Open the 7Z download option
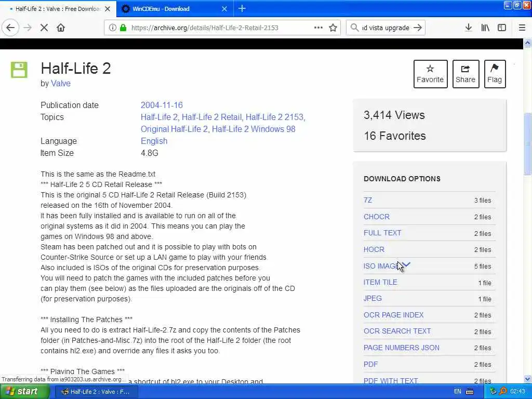The width and height of the screenshot is (532, 399). coord(368,200)
